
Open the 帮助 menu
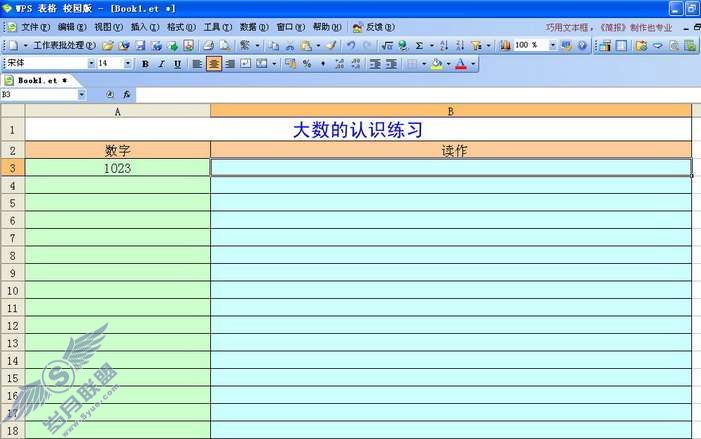(x=327, y=27)
